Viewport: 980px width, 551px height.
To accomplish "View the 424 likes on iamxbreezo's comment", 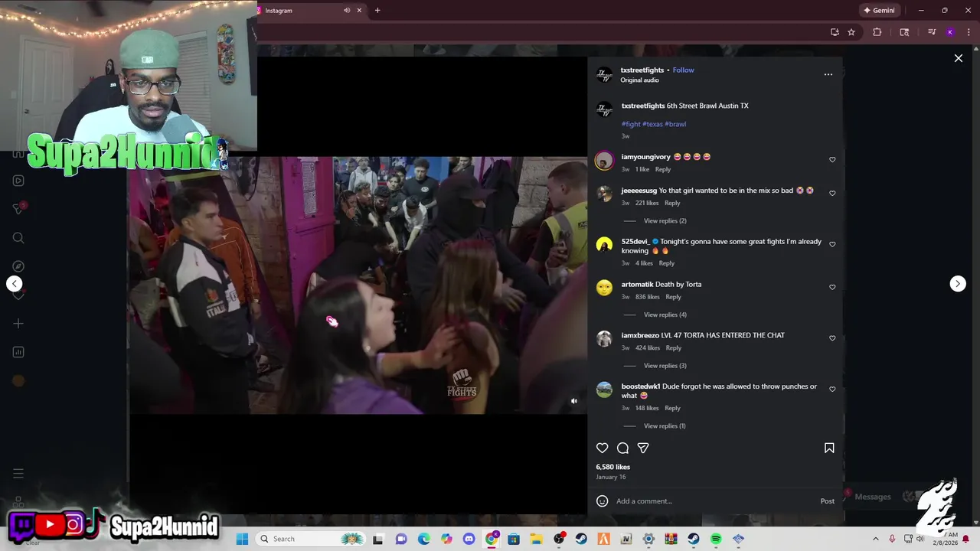I will [647, 348].
